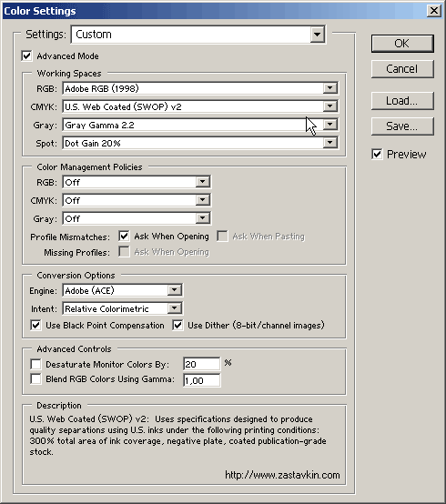Click the Load... button
Image resolution: width=446 pixels, height=504 pixels.
(402, 101)
